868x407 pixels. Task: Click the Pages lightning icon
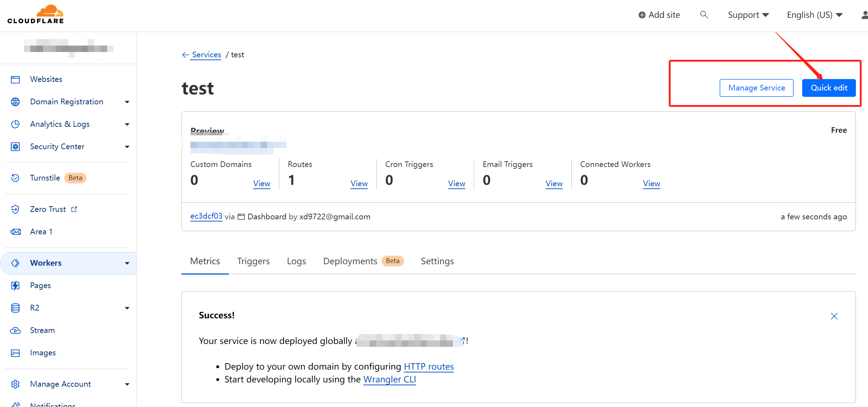[15, 286]
